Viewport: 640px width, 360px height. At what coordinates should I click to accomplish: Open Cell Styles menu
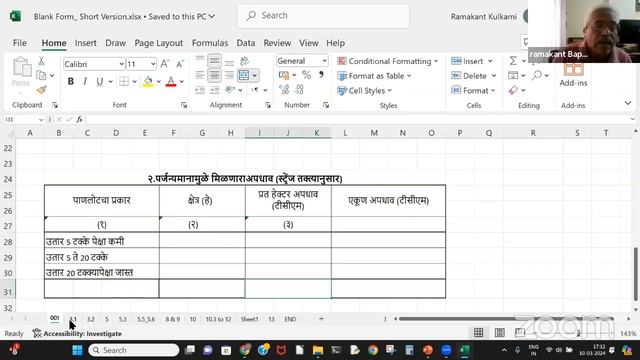pyautogui.click(x=364, y=91)
